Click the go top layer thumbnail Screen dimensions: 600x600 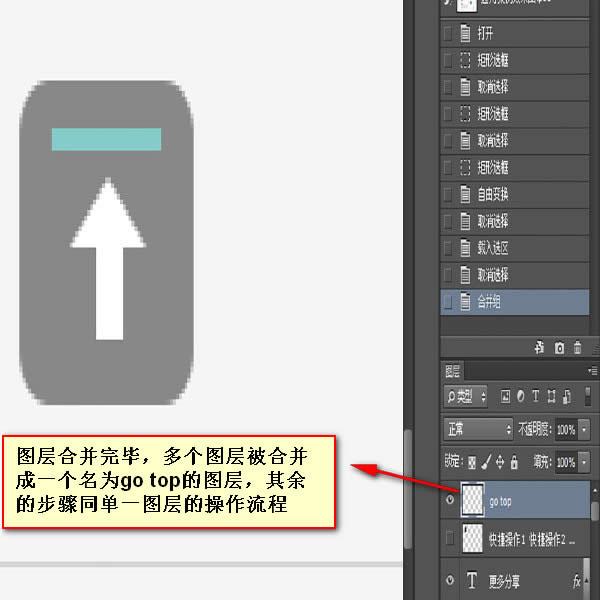pyautogui.click(x=473, y=502)
